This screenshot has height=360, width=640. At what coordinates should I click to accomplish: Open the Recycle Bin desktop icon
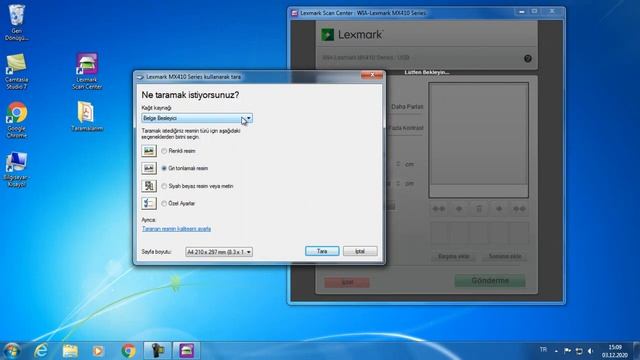16,22
